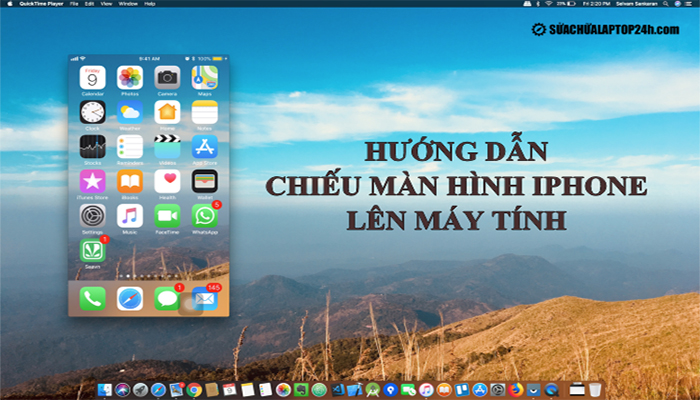This screenshot has height=400, width=700.
Task: Open the Window menu
Action: [128, 4]
